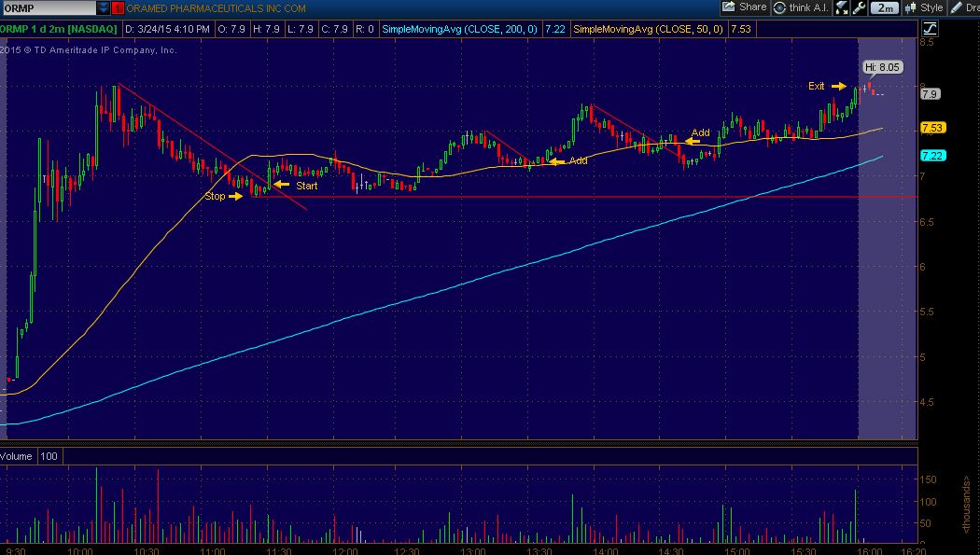Click the O: 7.9 open value

231,29
